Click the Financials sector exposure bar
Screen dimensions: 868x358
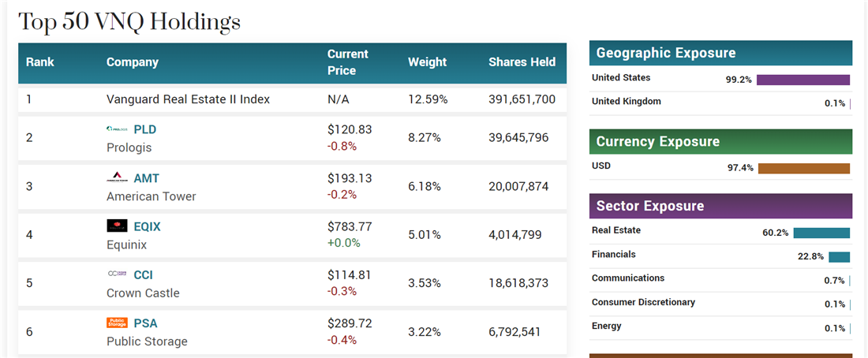[839, 256]
